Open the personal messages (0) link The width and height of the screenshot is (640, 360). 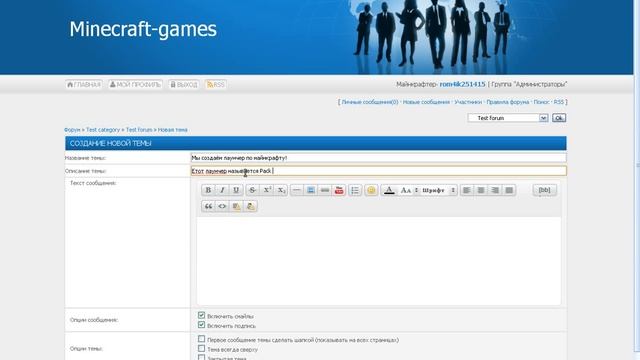[369, 102]
